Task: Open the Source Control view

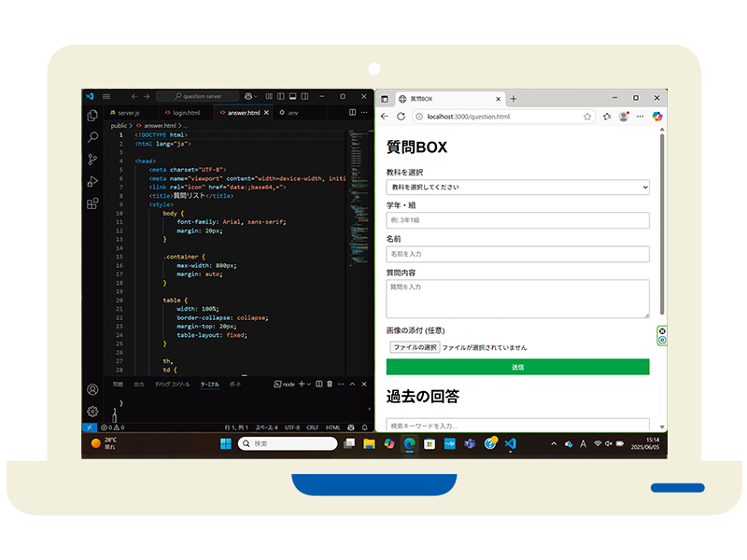Action: pos(92,160)
